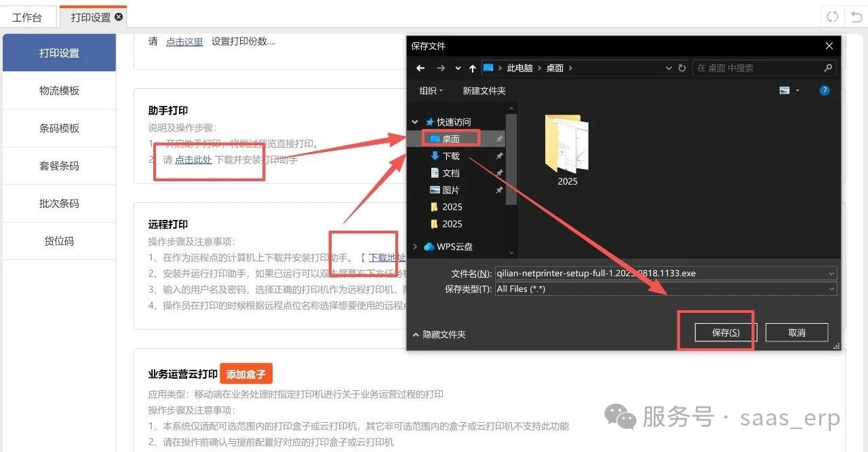Open the 组织 dropdown menu

click(431, 90)
